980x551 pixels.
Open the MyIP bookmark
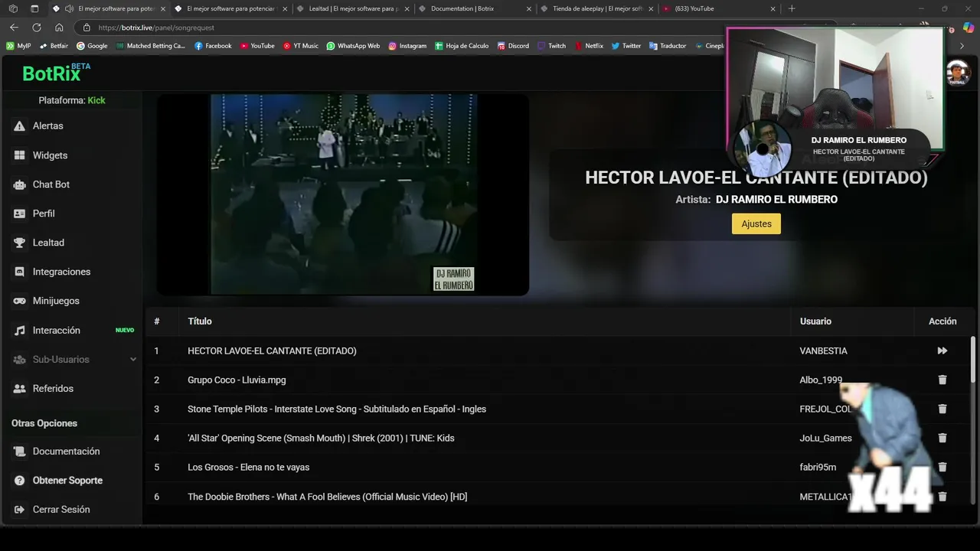point(18,46)
